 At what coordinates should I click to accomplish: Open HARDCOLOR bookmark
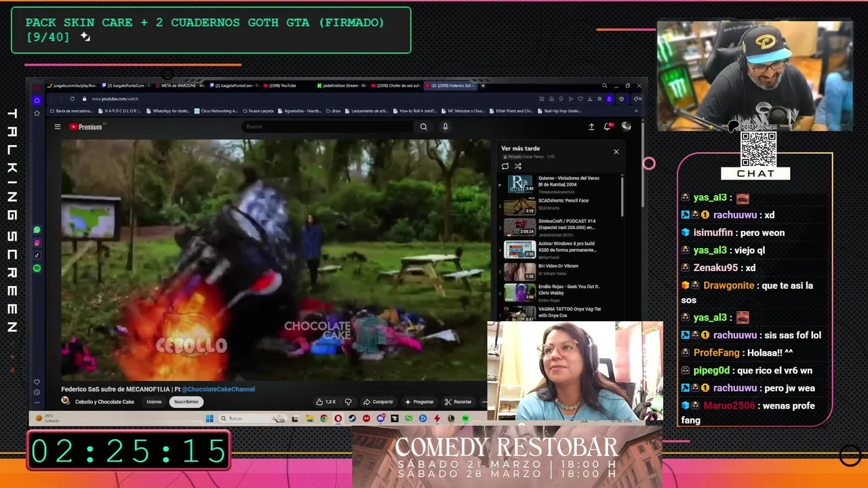(x=119, y=110)
